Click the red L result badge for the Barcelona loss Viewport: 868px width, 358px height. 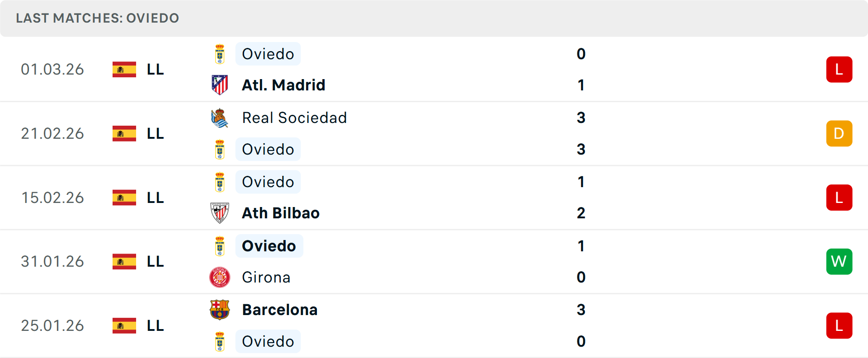click(x=839, y=325)
